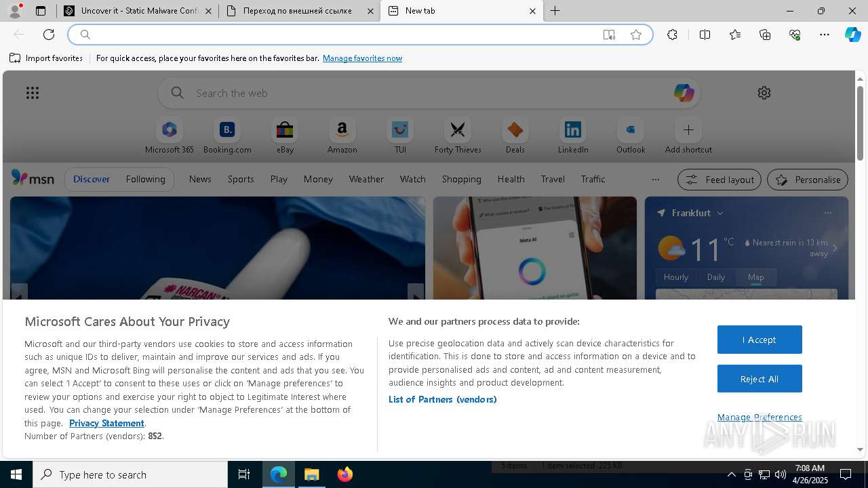
Task: Expand the Frankfurt location dropdown
Action: (x=720, y=213)
